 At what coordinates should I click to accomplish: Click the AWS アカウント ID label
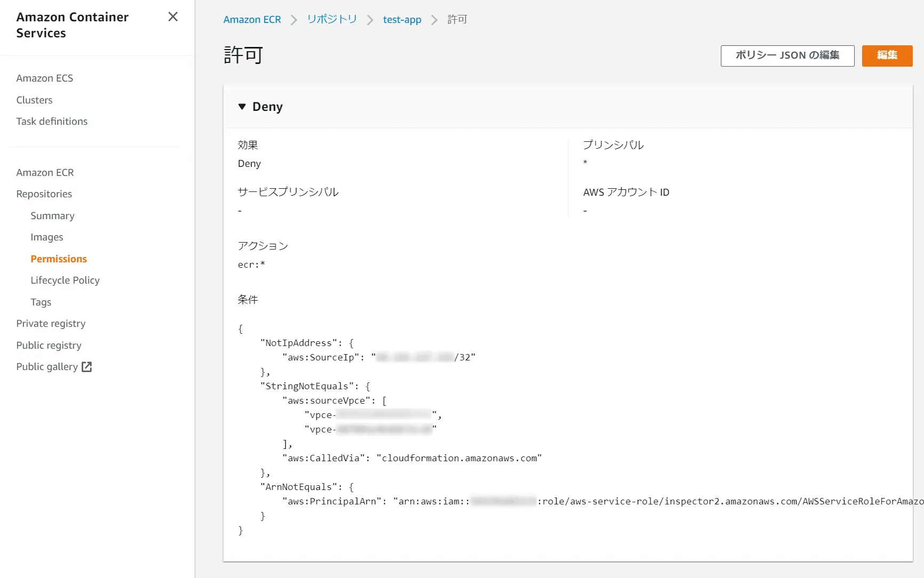click(x=626, y=192)
